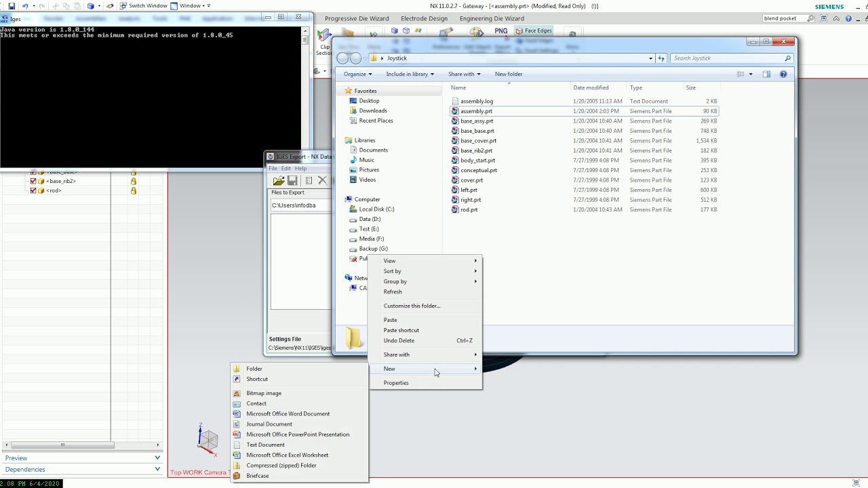
Task: Choose Text Document in the New submenu
Action: 299,445
